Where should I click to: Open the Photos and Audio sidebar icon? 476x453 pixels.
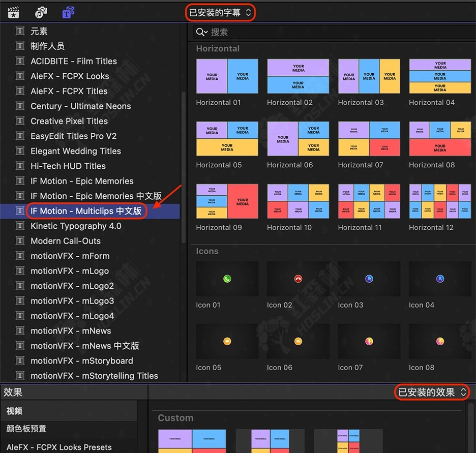[41, 13]
